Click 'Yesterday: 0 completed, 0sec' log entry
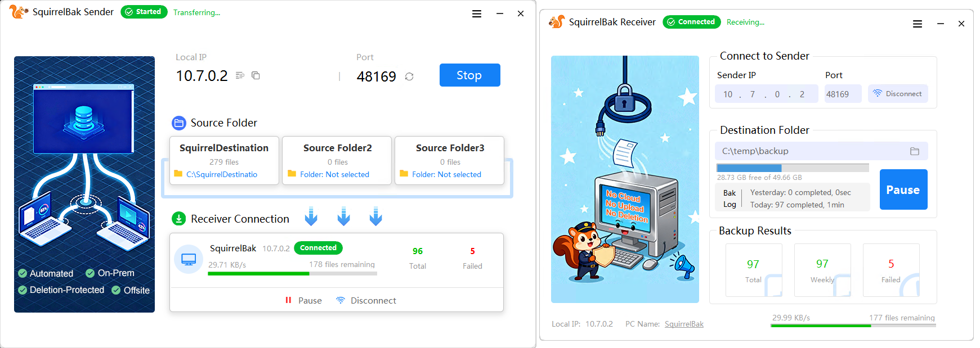The image size is (980, 348). point(800,193)
